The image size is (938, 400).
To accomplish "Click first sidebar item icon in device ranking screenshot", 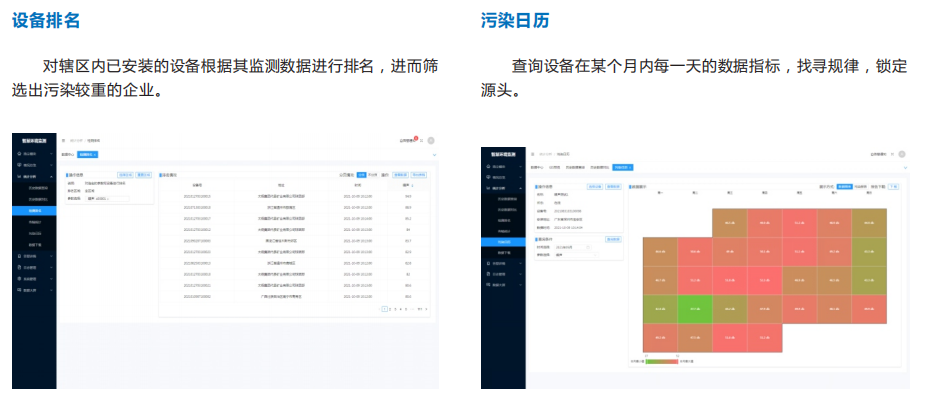I will (x=18, y=154).
